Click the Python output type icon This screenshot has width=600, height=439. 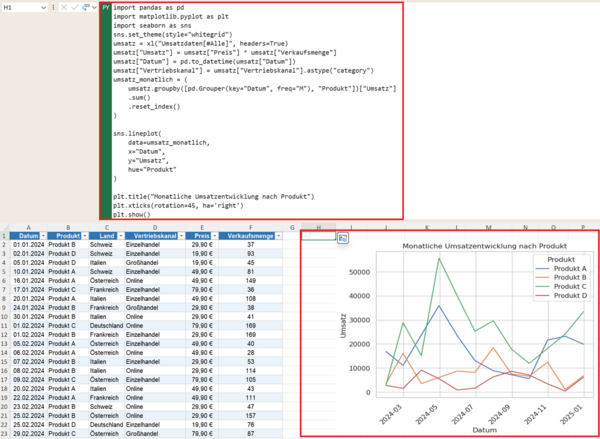coord(85,7)
